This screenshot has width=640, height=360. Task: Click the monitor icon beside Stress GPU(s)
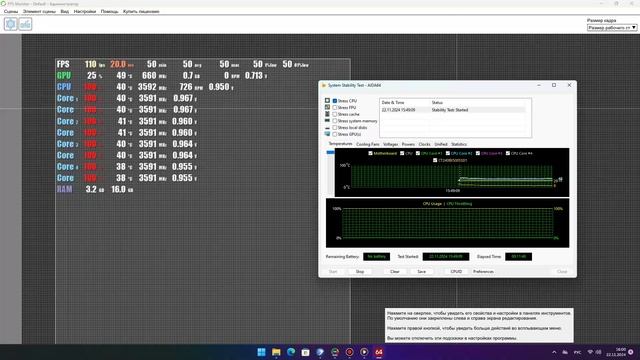click(327, 134)
